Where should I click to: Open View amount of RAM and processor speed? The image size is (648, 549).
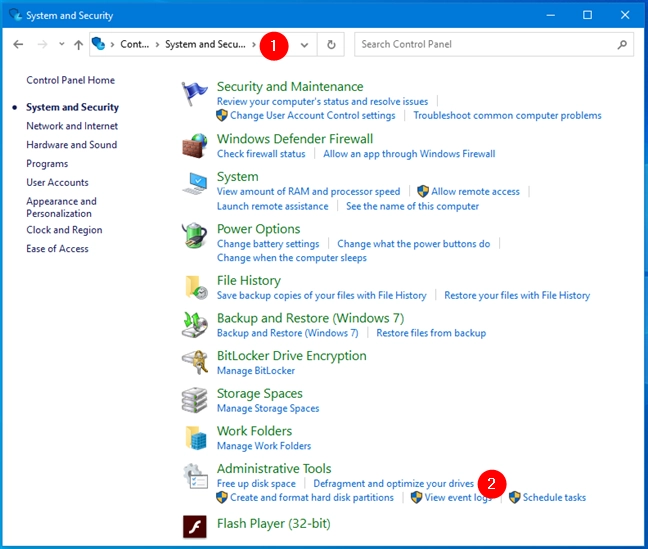(x=309, y=192)
